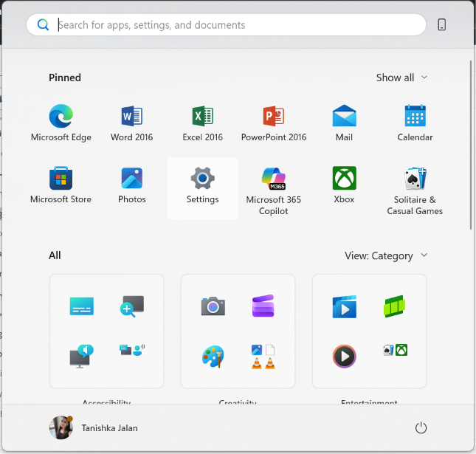Open more Creativity apps cluster
This screenshot has height=454, width=476.
click(263, 357)
